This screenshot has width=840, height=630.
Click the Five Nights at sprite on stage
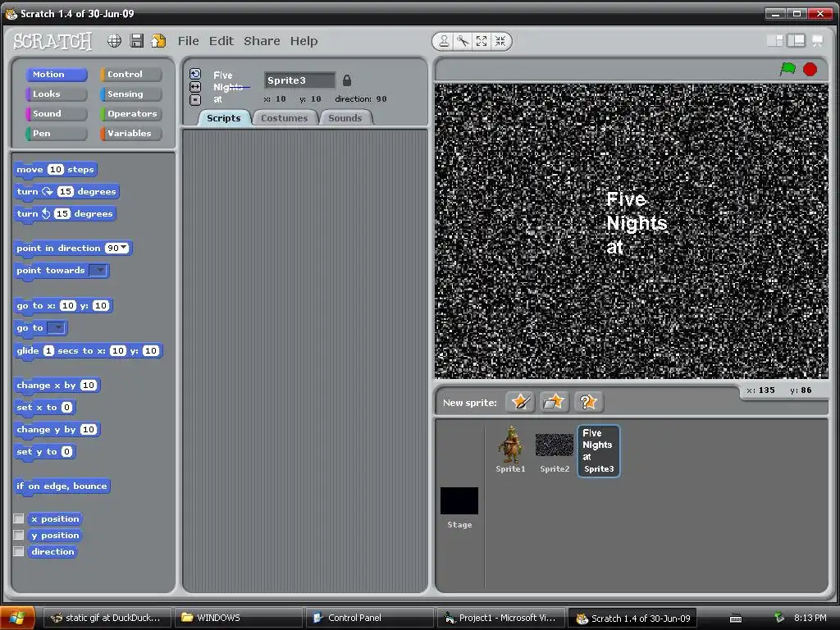coord(637,223)
